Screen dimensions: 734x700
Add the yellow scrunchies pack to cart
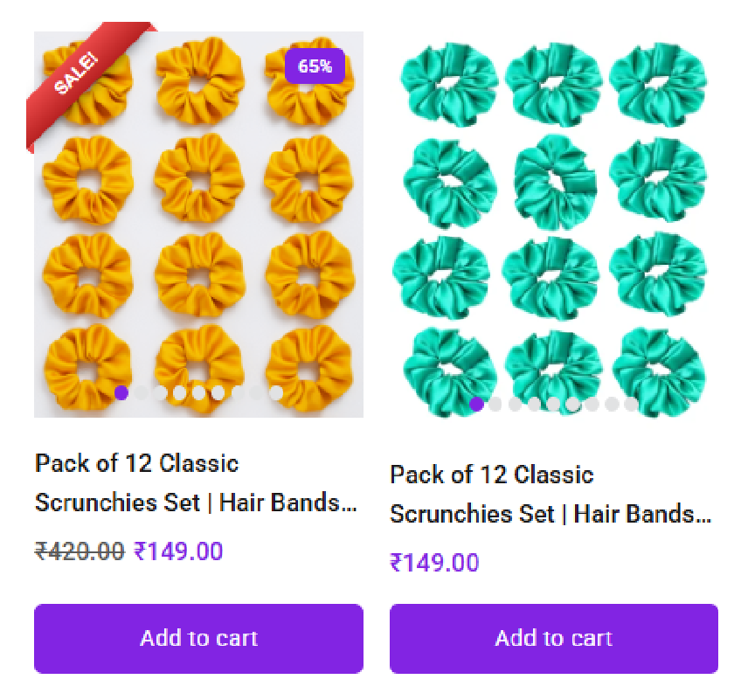coord(198,638)
